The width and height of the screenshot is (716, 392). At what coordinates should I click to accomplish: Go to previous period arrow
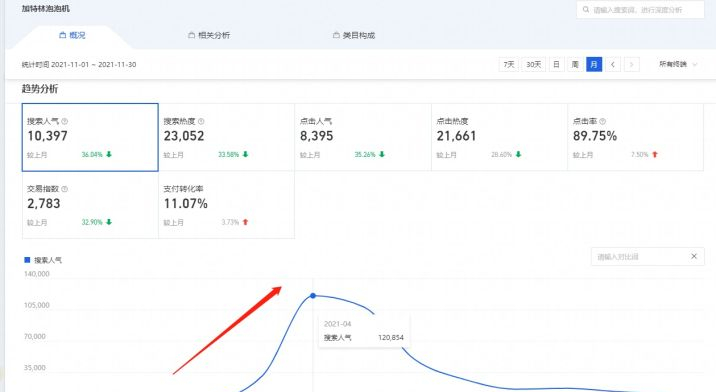pos(613,64)
